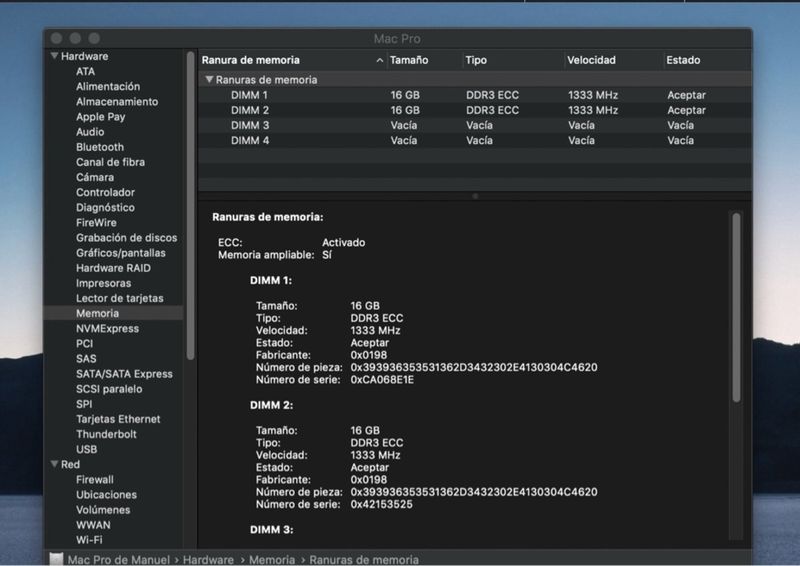This screenshot has height=566, width=800.
Task: Select ATA in the sidebar
Action: point(85,71)
